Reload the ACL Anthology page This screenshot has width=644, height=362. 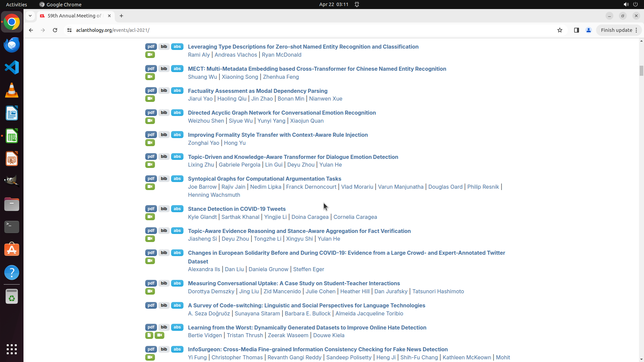(55, 30)
